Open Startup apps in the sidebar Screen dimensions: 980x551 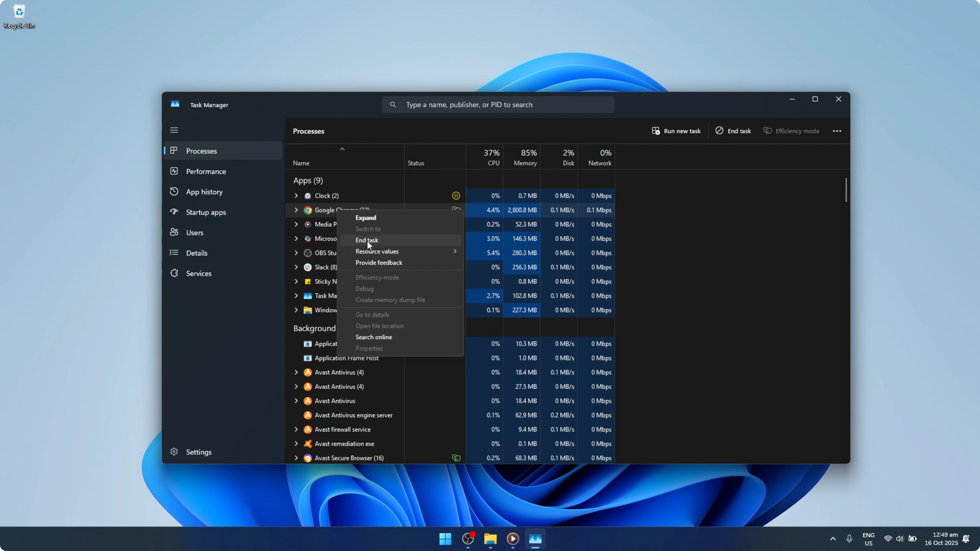pyautogui.click(x=223, y=212)
